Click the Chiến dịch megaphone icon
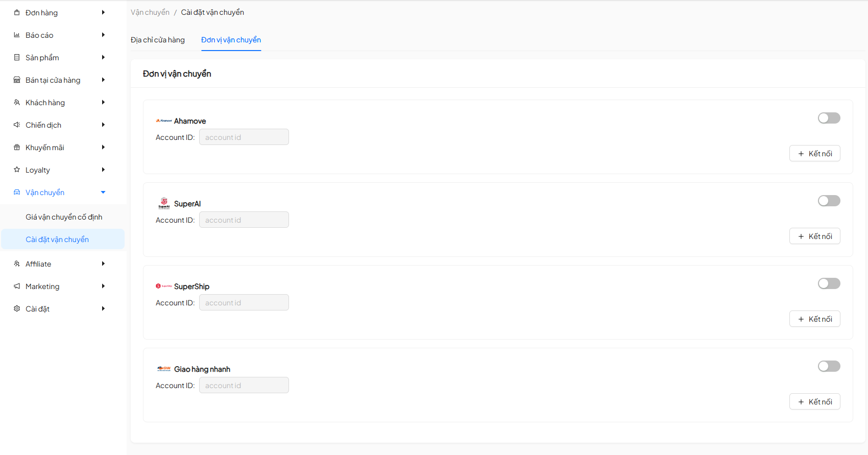The image size is (868, 455). [x=17, y=125]
